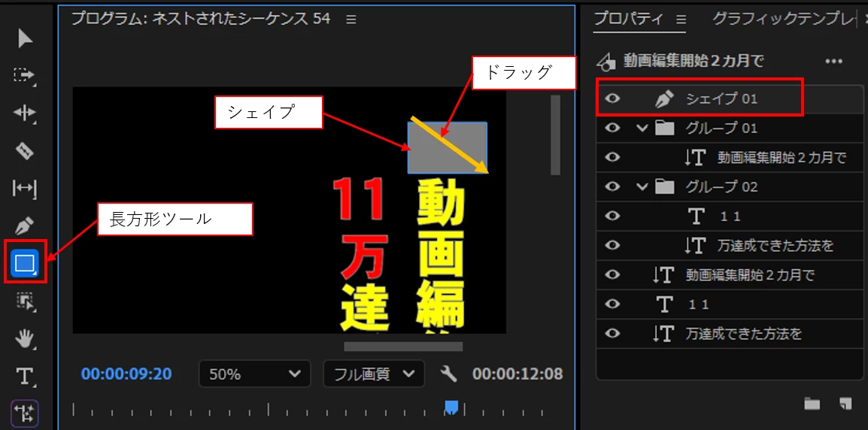Viewport: 868px width, 430px height.
Task: Hide 万達成できた方法を layer inside グループ 02
Action: click(x=612, y=245)
